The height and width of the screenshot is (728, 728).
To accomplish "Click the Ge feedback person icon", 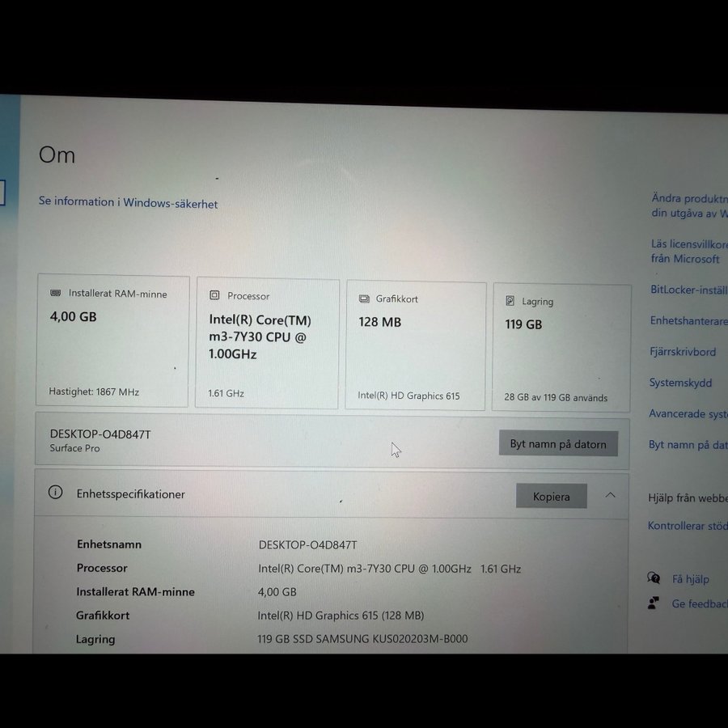I will pyautogui.click(x=654, y=603).
